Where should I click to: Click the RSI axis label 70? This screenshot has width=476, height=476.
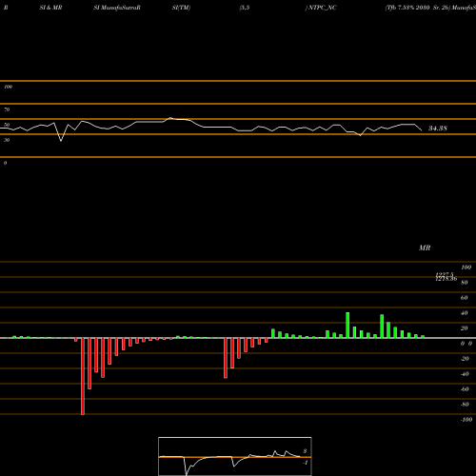click(x=7, y=109)
